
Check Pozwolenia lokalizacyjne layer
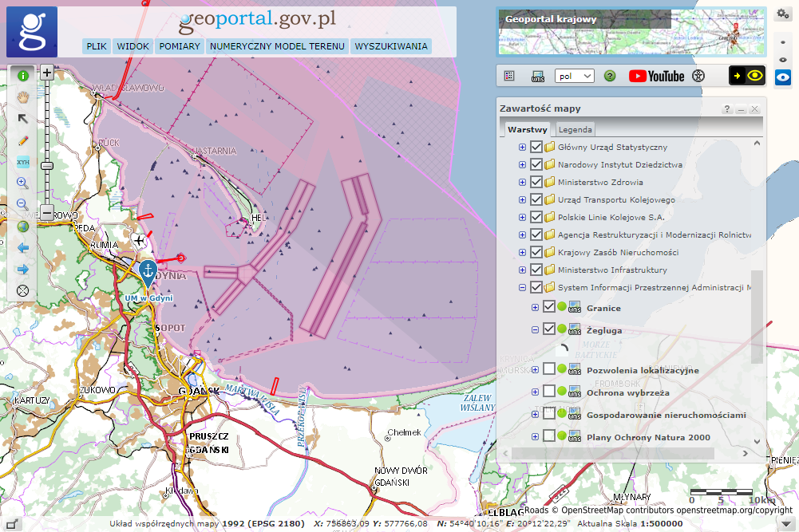(x=549, y=369)
